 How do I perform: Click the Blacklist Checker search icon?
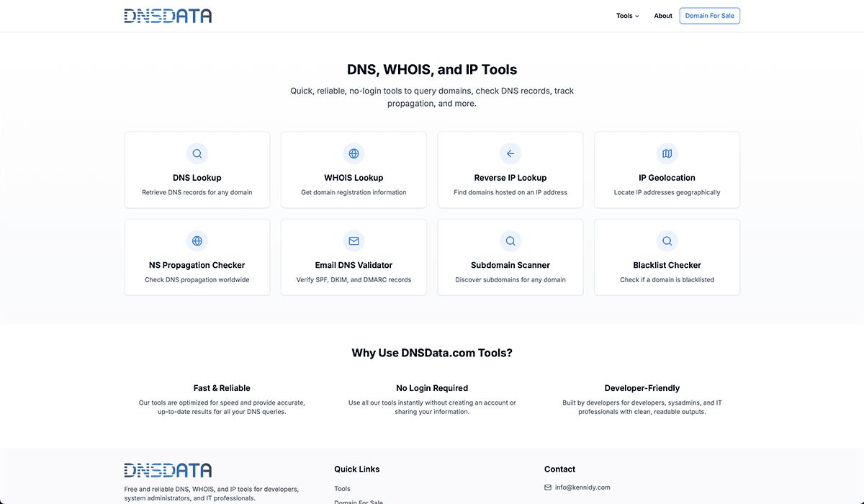coord(667,240)
